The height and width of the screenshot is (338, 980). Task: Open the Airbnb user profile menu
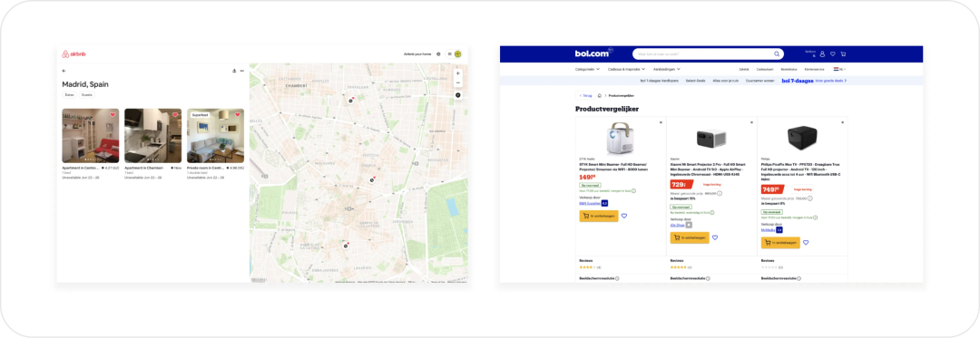pyautogui.click(x=455, y=54)
